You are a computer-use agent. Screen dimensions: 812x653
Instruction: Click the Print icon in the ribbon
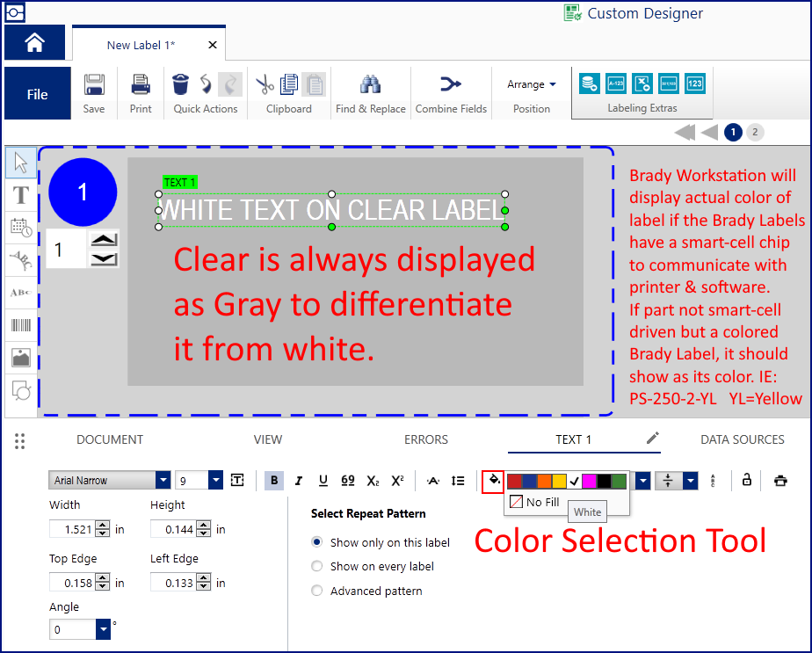coord(141,84)
